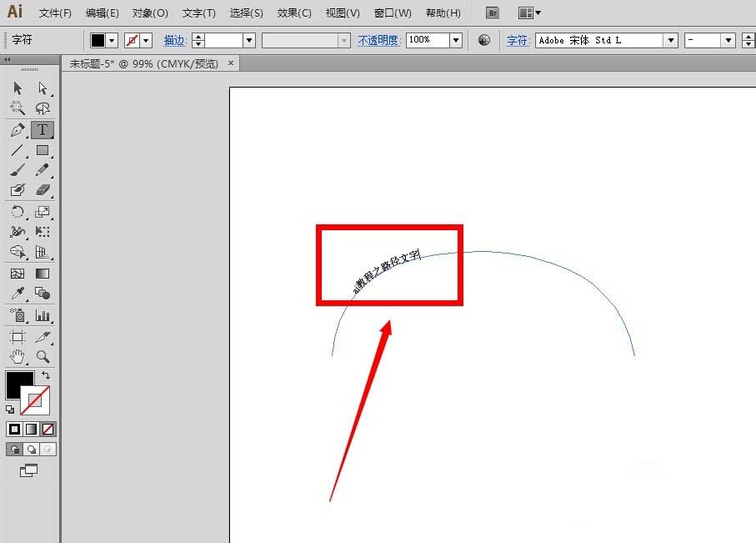Open the recolor artwork wheel icon

tap(484, 41)
